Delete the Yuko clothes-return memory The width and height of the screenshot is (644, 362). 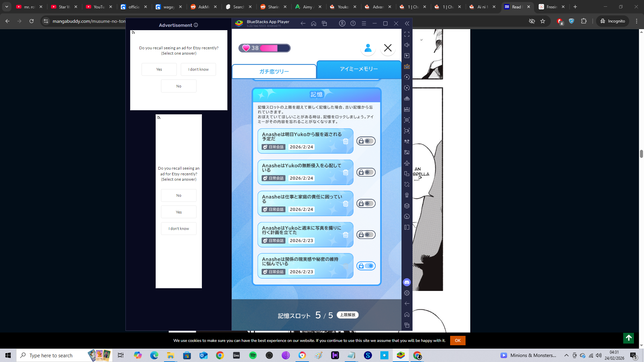(x=345, y=141)
